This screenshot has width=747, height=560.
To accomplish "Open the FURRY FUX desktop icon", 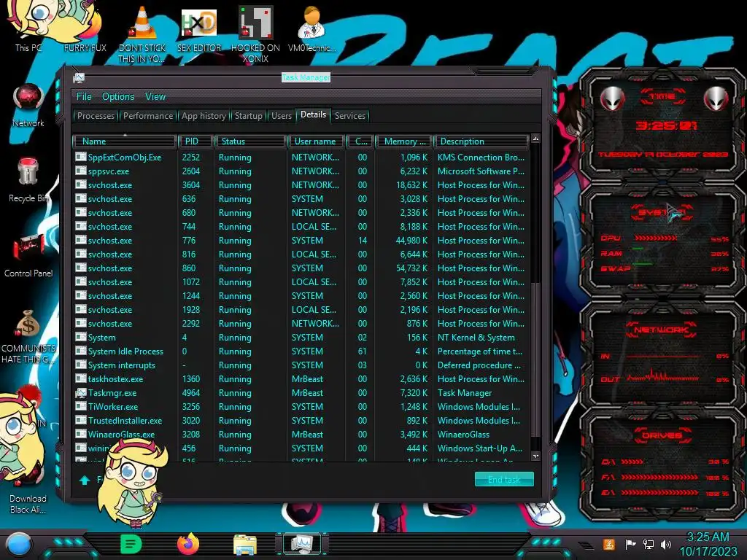I will (85, 28).
